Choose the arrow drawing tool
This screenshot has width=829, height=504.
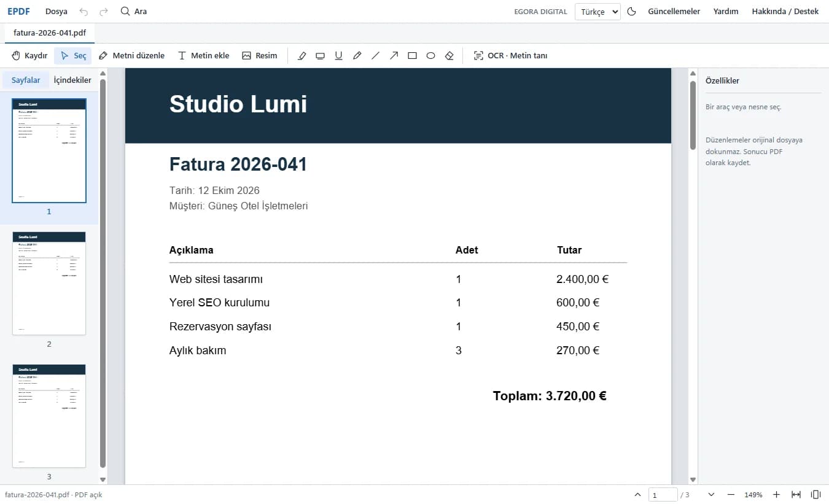pyautogui.click(x=394, y=56)
